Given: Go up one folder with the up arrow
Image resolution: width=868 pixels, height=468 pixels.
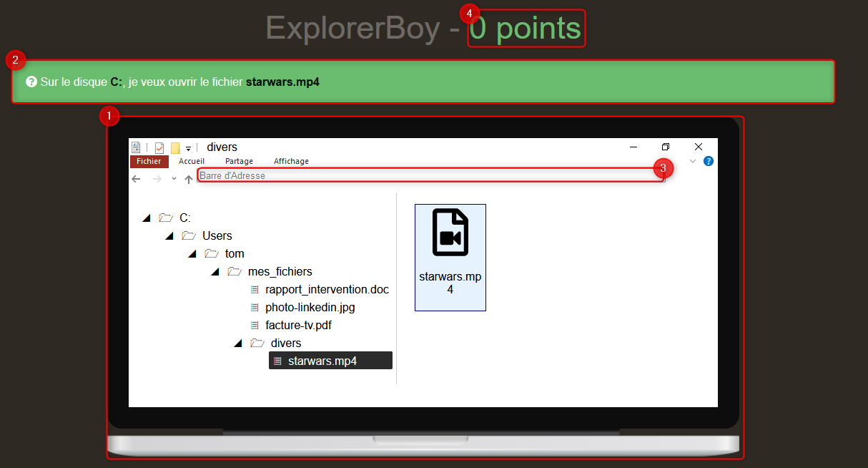Looking at the screenshot, I should click(x=189, y=180).
